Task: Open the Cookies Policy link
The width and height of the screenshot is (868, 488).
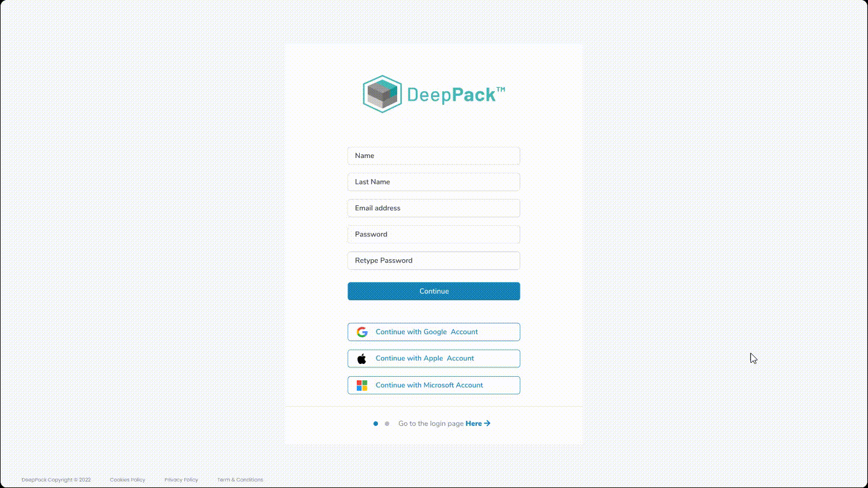Action: [128, 480]
